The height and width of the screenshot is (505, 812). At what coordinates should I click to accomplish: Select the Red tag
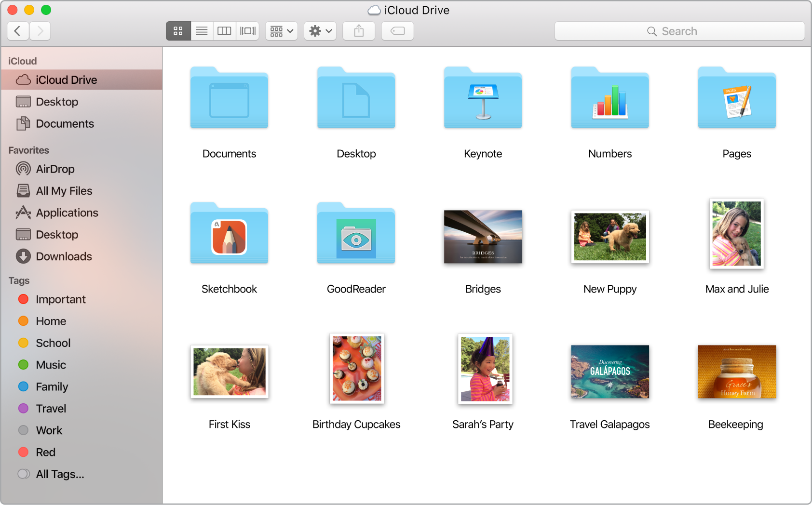click(81, 452)
